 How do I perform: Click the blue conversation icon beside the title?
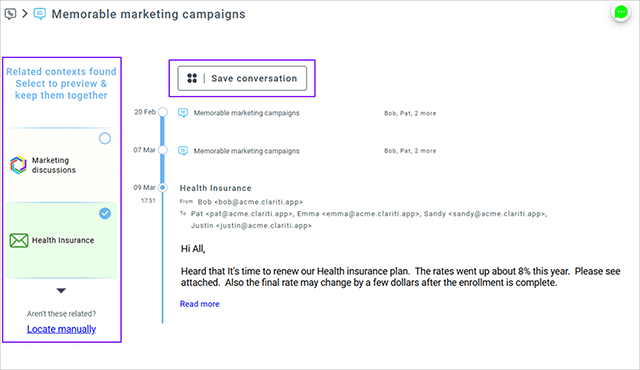click(40, 14)
